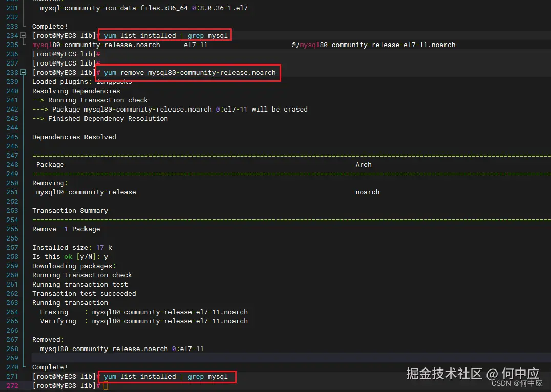The height and width of the screenshot is (392, 551).
Task: Click 'mysql80-community-release.noarch 0:el7-11' on line 268
Action: [x=121, y=349]
